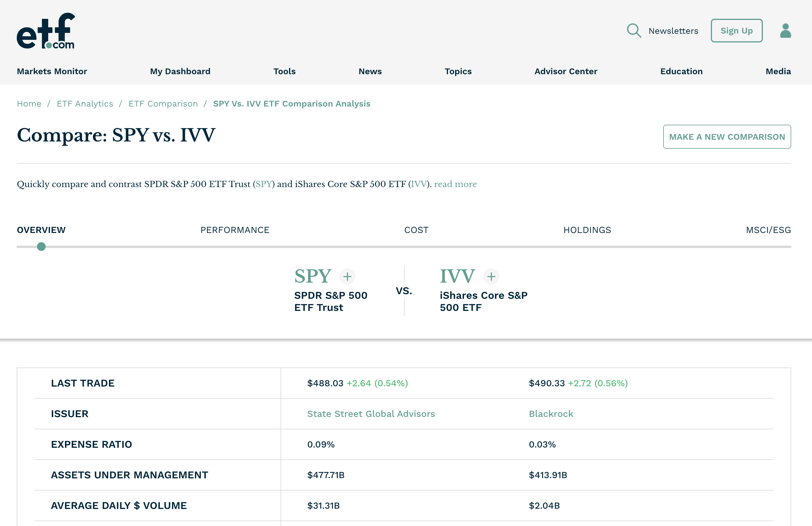
Task: Open State Street Global Advisors issuer link
Action: coord(371,414)
